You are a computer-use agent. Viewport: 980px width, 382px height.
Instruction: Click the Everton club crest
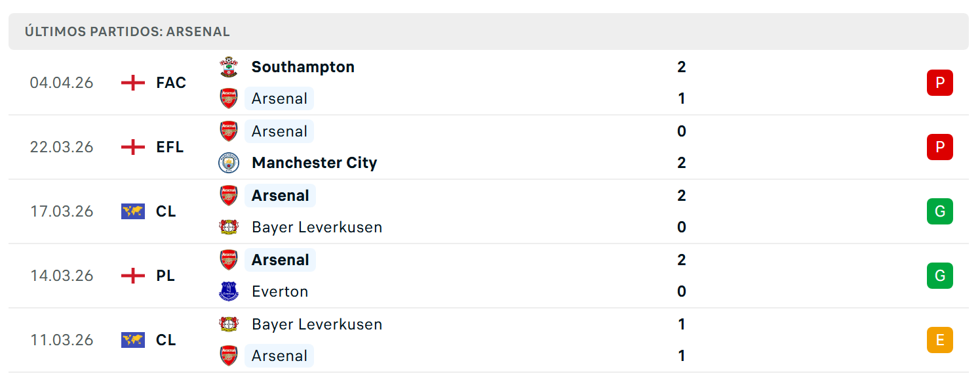click(x=229, y=291)
